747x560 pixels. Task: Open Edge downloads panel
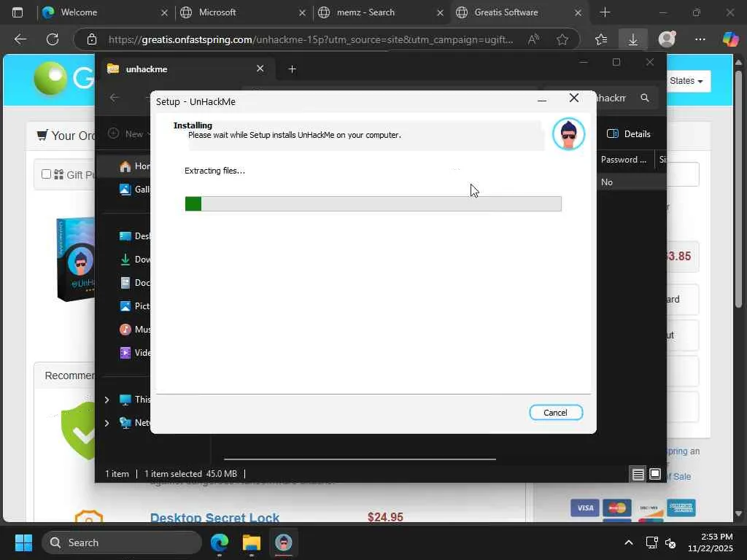click(633, 39)
